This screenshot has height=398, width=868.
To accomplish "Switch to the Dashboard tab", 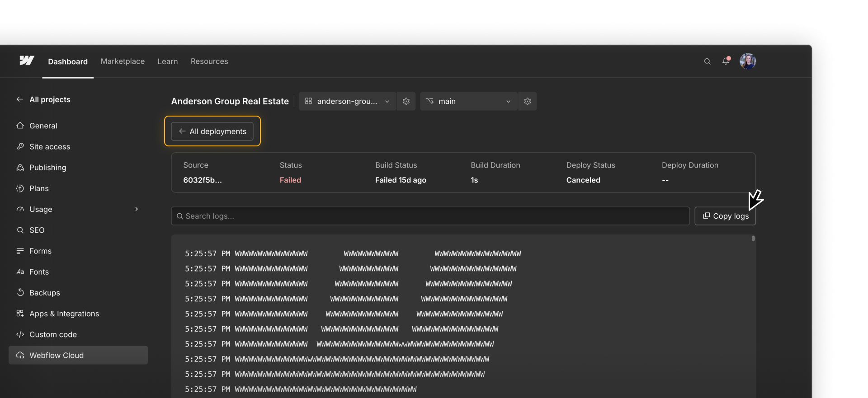I will (x=68, y=61).
